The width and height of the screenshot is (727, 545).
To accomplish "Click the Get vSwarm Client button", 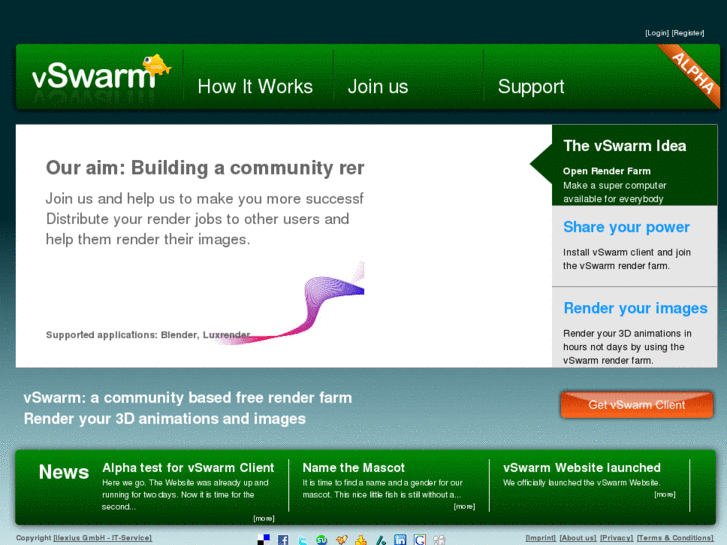I will [637, 405].
